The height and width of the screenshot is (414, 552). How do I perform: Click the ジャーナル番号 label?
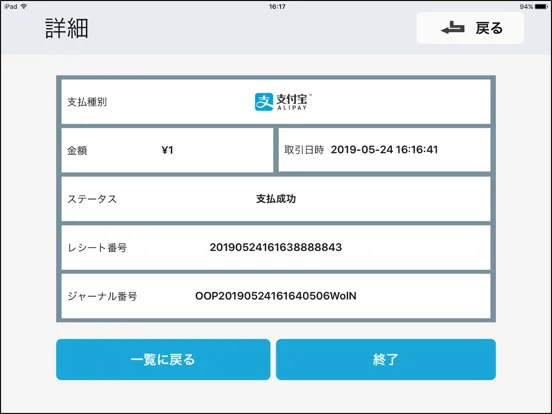point(102,296)
